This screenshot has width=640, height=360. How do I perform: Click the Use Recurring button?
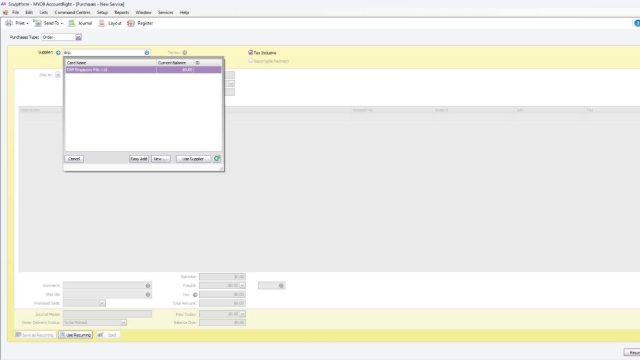(76, 335)
